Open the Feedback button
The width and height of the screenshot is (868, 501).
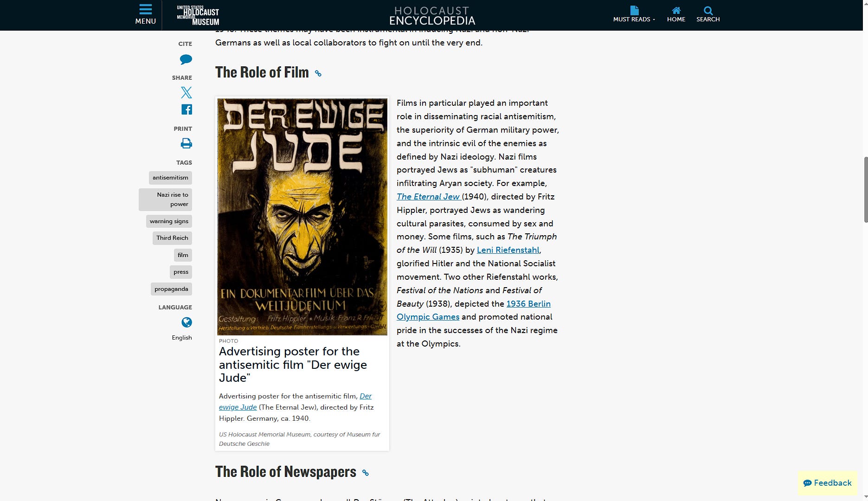(x=828, y=483)
